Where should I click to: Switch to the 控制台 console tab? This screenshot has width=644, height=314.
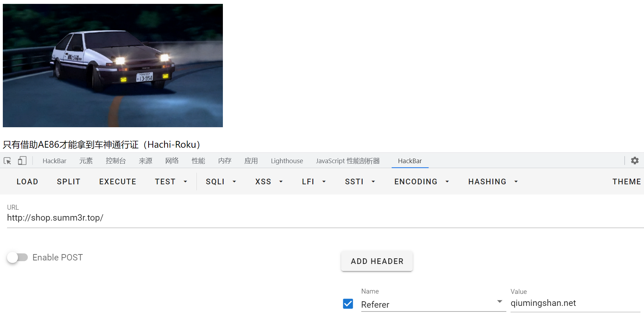coord(115,161)
